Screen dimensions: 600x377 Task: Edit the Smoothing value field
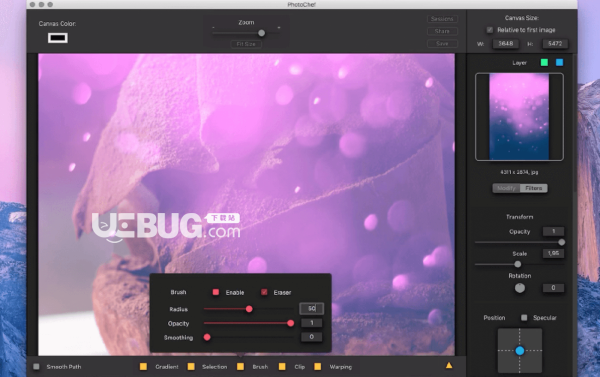click(311, 337)
